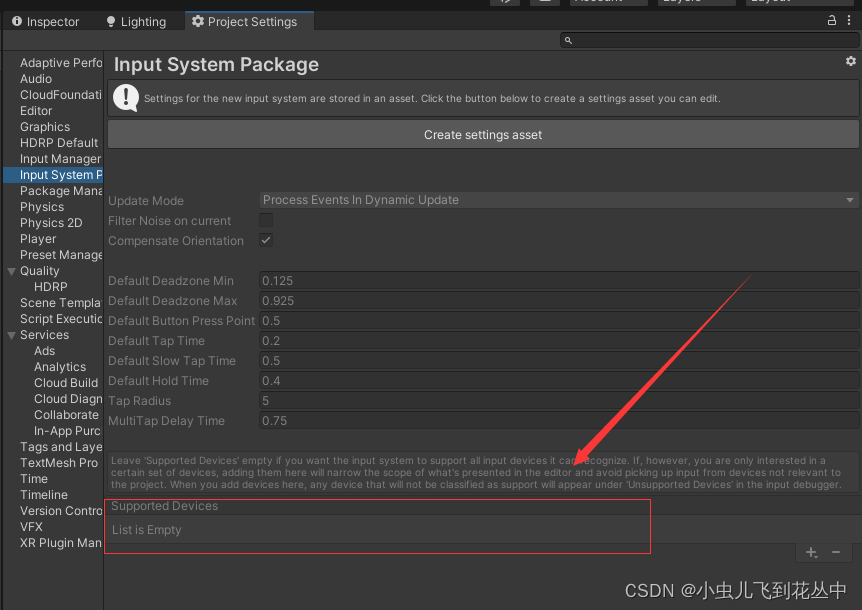This screenshot has height=610, width=862.
Task: Click the Default Tap Time input field
Action: pos(400,340)
